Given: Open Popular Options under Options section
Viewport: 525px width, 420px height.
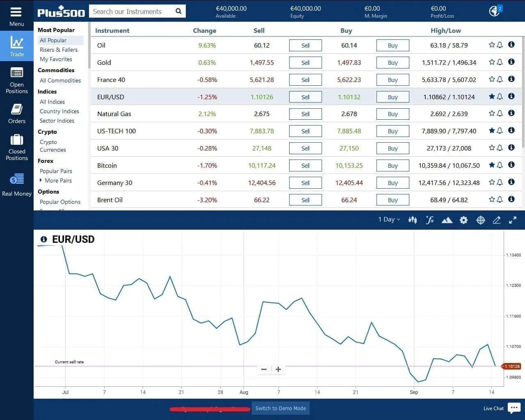Looking at the screenshot, I should [x=60, y=202].
